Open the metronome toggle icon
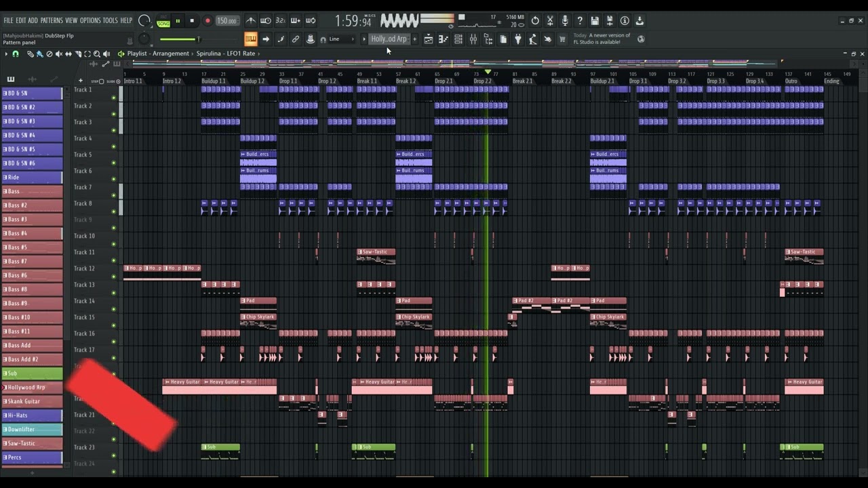Image resolution: width=868 pixels, height=488 pixels. point(251,21)
